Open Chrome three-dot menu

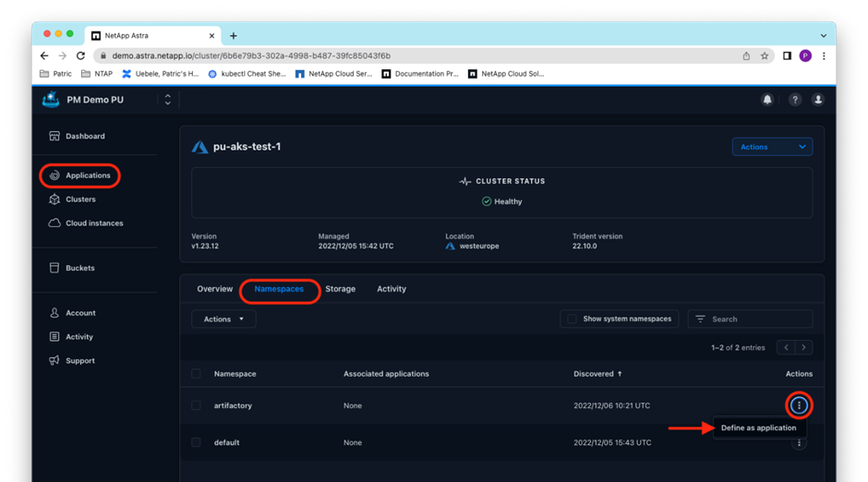(x=824, y=55)
